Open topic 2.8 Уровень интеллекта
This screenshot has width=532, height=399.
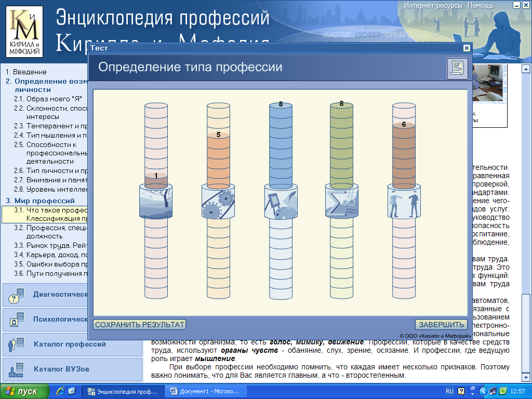[x=50, y=189]
